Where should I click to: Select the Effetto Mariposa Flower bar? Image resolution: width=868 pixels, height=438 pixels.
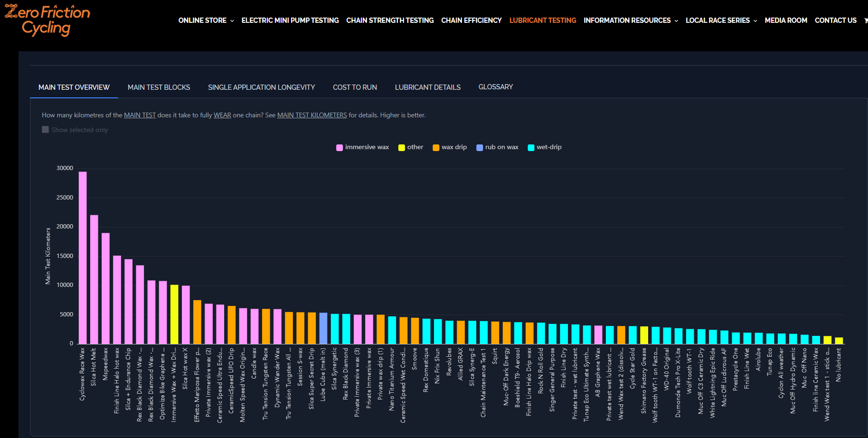click(x=197, y=322)
